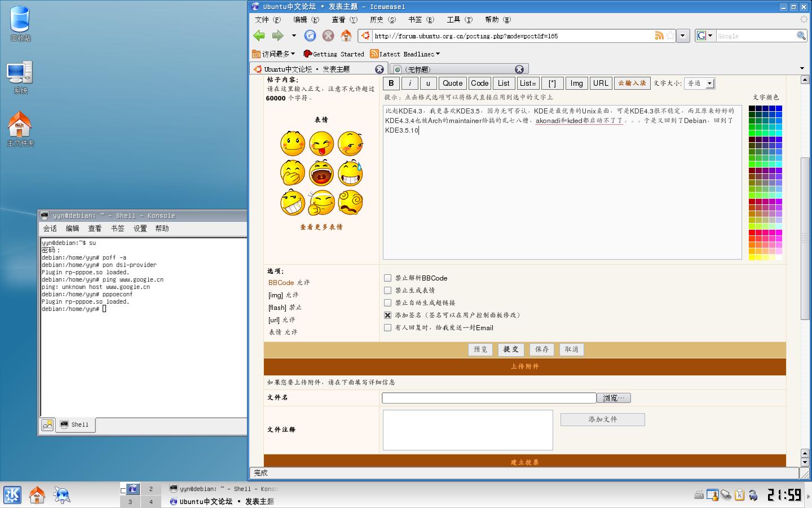The height and width of the screenshot is (508, 812).
Task: Click the RSS feed icon in address bar
Action: pyautogui.click(x=659, y=36)
